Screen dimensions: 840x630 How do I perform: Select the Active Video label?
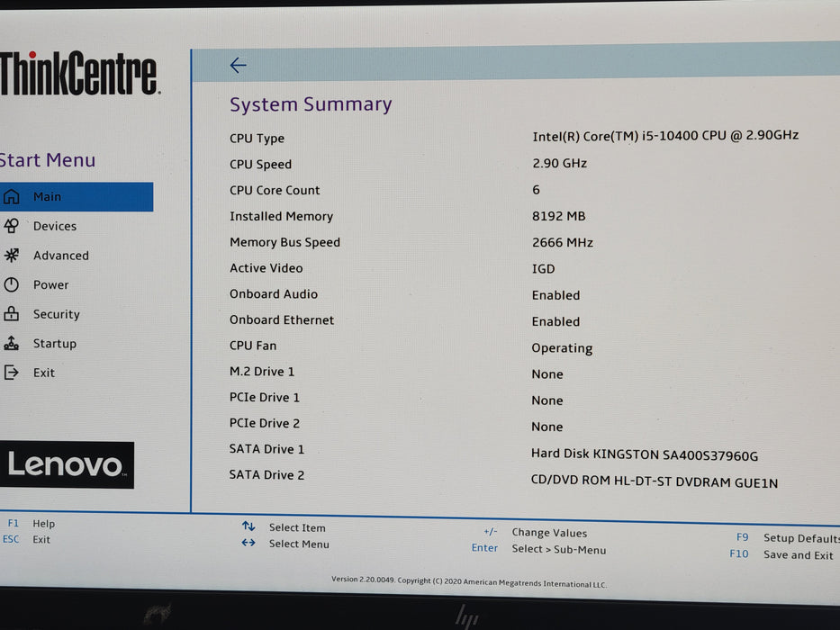[x=266, y=268]
